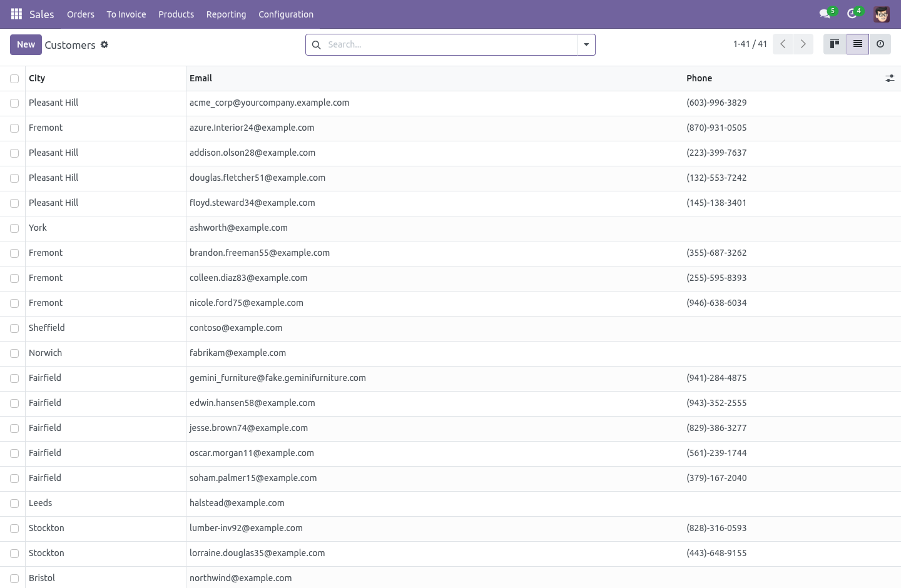Click the Sales app title
The image size is (901, 588).
point(42,14)
